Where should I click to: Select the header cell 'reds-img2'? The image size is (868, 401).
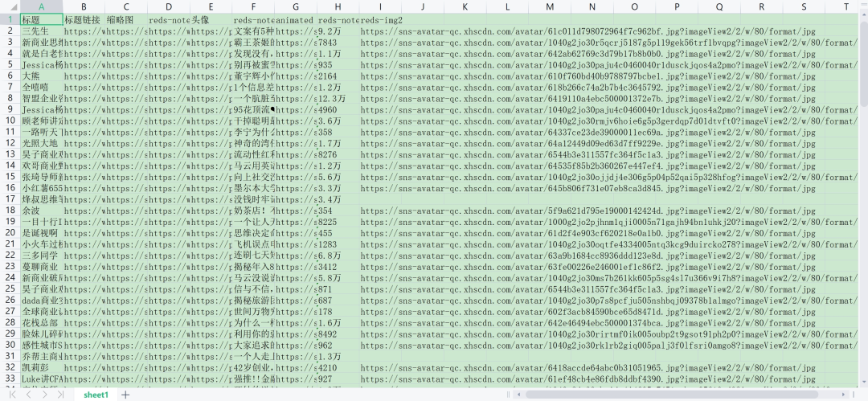click(380, 19)
